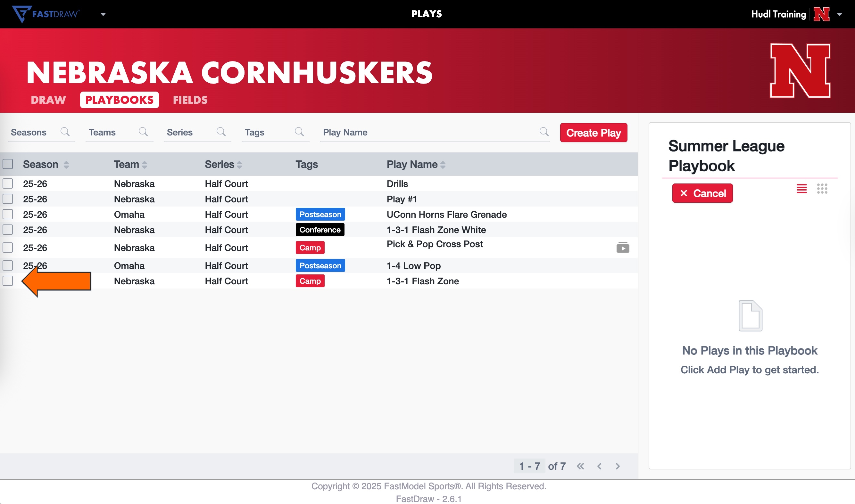This screenshot has height=504, width=855.
Task: Check the Play #1 row checkbox
Action: (x=8, y=199)
